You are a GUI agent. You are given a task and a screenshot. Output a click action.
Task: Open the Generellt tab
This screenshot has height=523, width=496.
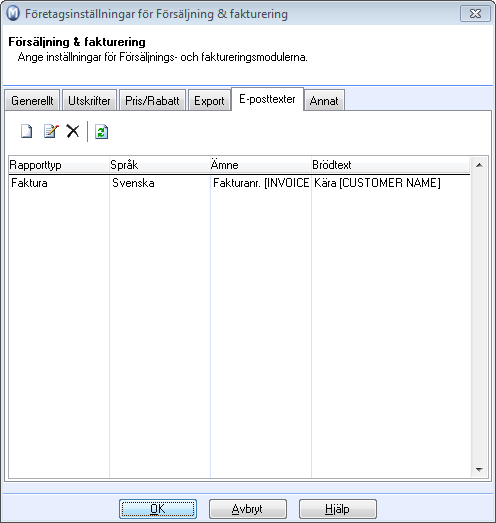click(x=32, y=100)
